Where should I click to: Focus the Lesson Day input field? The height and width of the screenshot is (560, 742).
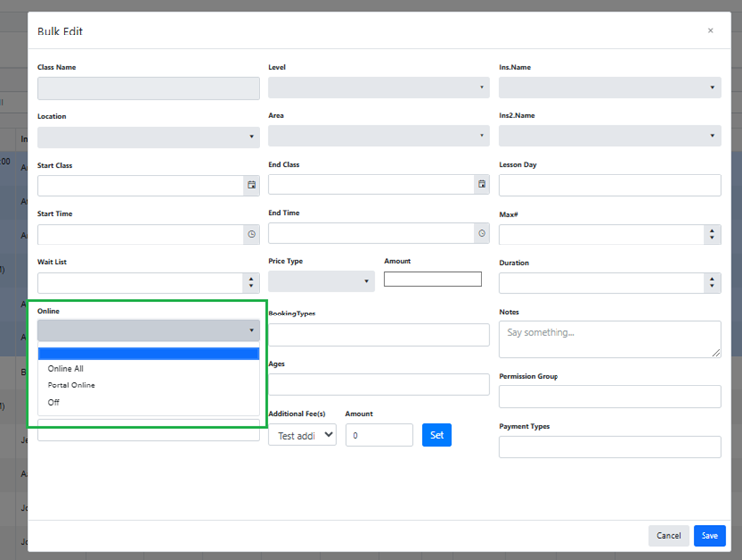610,185
